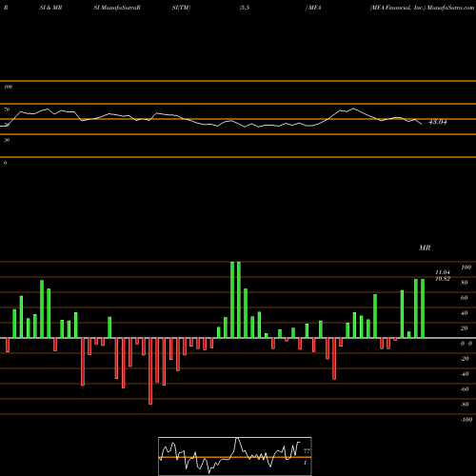Click the '(5,5' parameter header text
476x476 pixels.
point(245,8)
